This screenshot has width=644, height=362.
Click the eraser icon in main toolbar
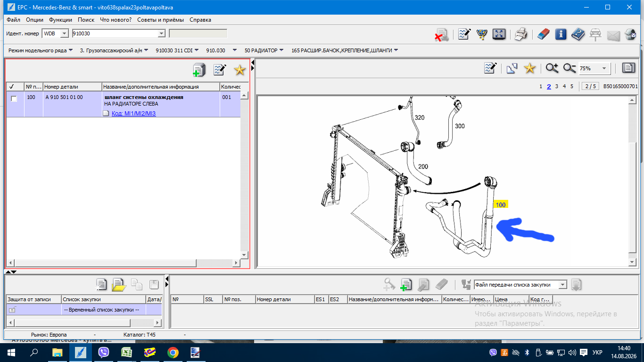[543, 34]
